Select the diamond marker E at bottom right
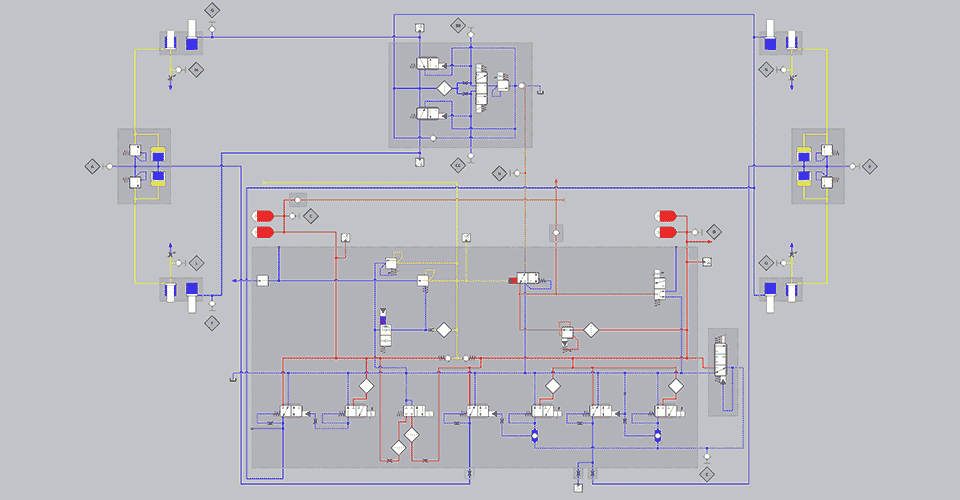Screen dimensions: 960x500 point(706,473)
